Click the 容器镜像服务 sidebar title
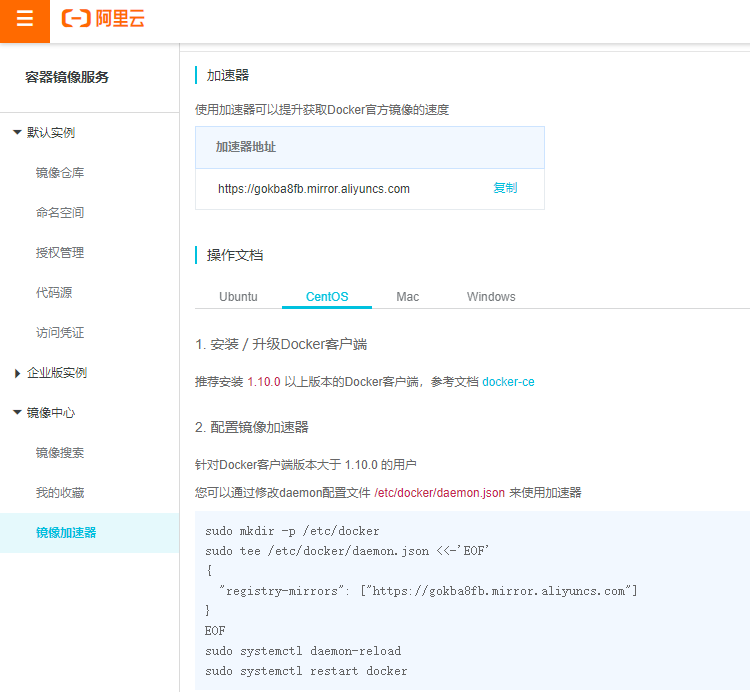Viewport: 750px width, 692px height. click(x=67, y=77)
